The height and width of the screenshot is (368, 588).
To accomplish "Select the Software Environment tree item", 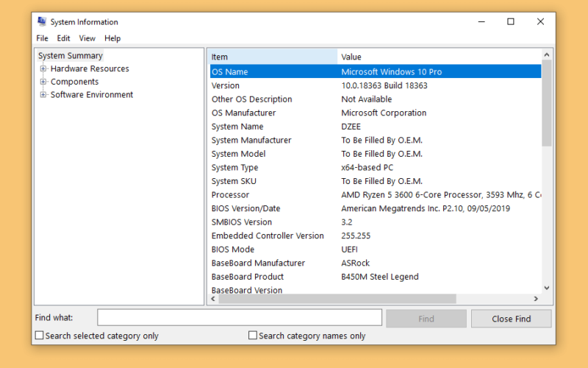I will (x=91, y=95).
